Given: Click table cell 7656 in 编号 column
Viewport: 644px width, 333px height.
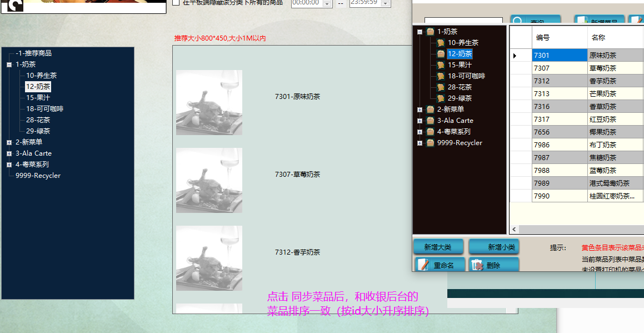Looking at the screenshot, I should tap(560, 132).
